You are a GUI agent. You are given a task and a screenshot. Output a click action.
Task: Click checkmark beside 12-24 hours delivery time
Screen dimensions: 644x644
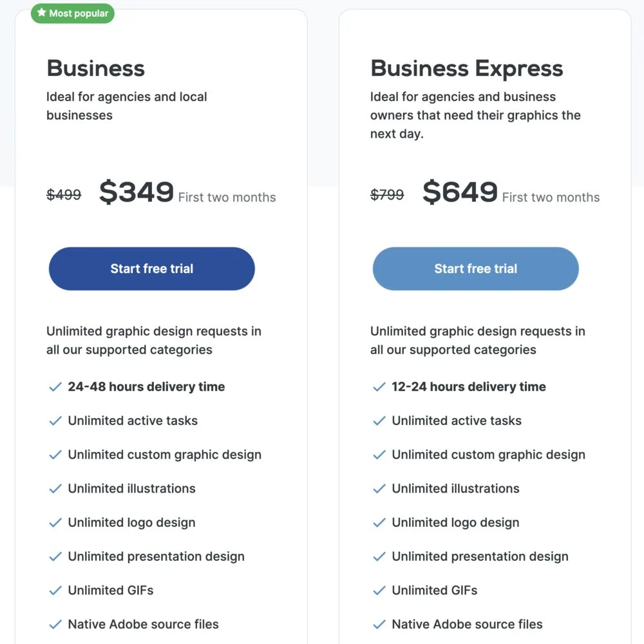click(x=379, y=387)
